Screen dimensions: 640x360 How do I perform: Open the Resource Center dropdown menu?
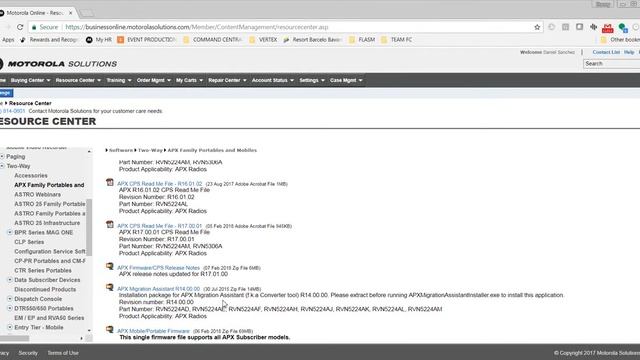(x=78, y=80)
